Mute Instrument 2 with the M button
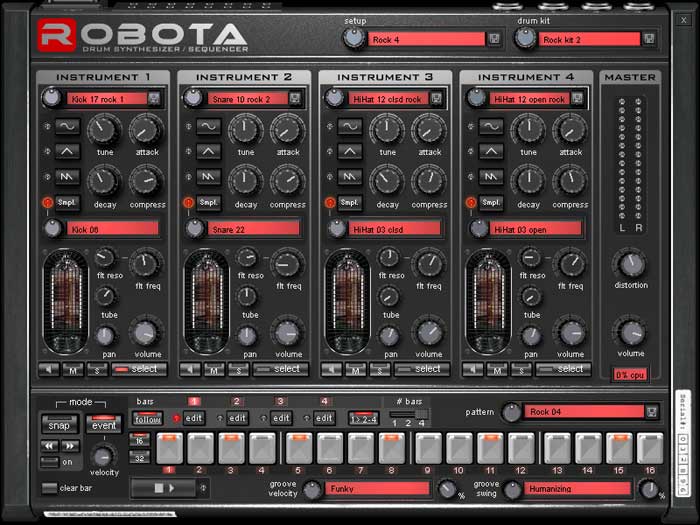The width and height of the screenshot is (700, 525). 214,370
